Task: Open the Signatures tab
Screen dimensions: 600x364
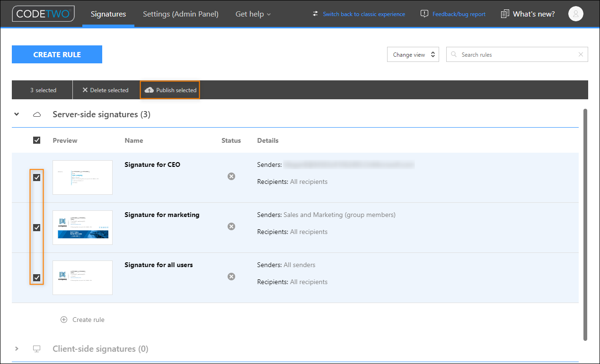Action: (108, 14)
